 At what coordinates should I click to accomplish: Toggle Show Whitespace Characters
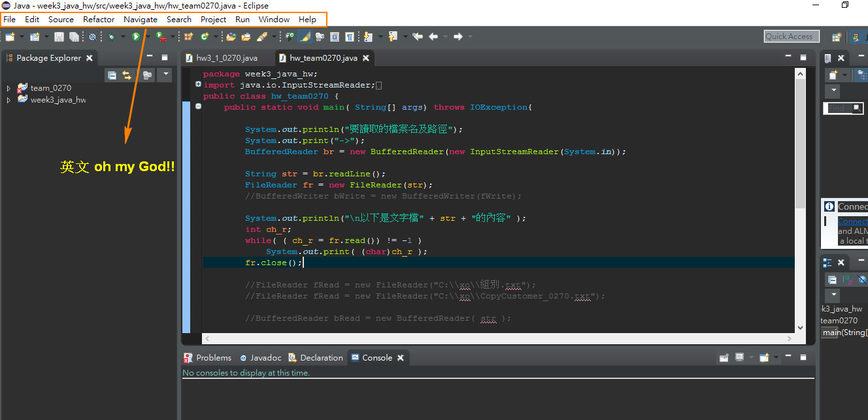pyautogui.click(x=350, y=37)
